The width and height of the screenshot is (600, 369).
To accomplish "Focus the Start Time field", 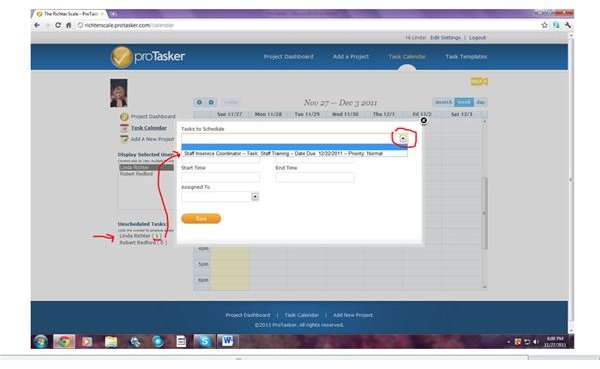I will [220, 177].
